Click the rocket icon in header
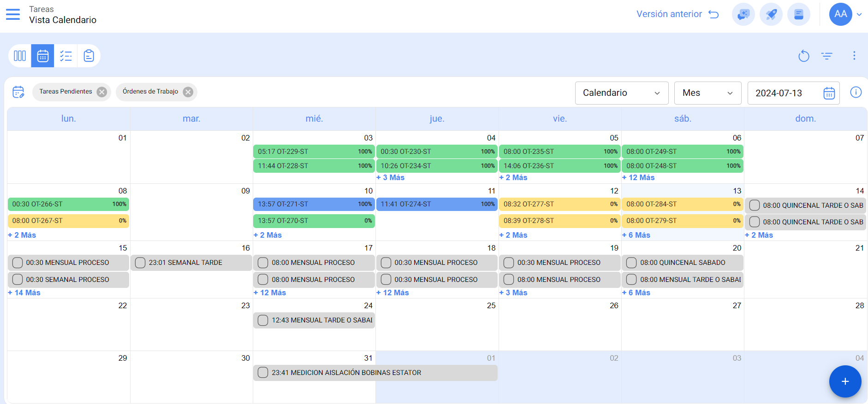 771,14
